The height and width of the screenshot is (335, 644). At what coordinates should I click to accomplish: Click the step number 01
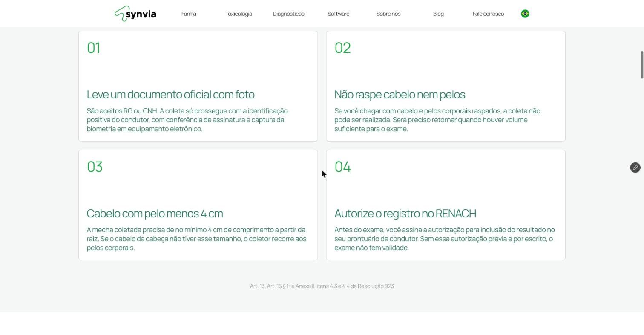click(x=93, y=48)
